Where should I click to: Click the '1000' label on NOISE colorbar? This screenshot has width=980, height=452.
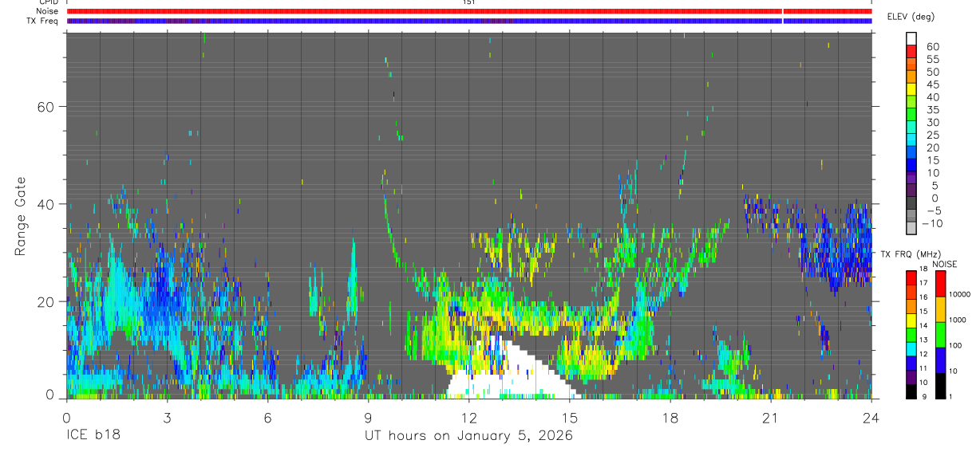coord(959,320)
